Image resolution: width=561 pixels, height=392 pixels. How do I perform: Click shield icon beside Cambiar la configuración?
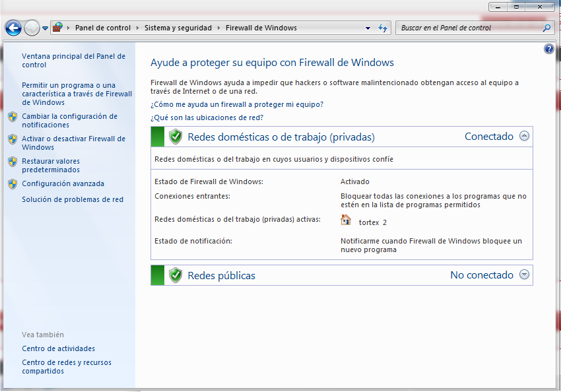13,117
